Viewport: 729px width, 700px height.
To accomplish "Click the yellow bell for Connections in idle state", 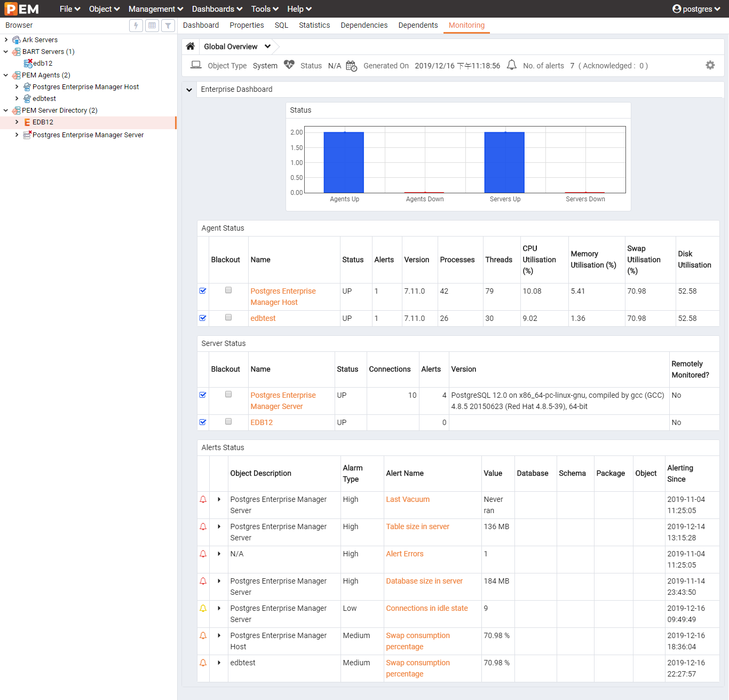I will tap(203, 609).
